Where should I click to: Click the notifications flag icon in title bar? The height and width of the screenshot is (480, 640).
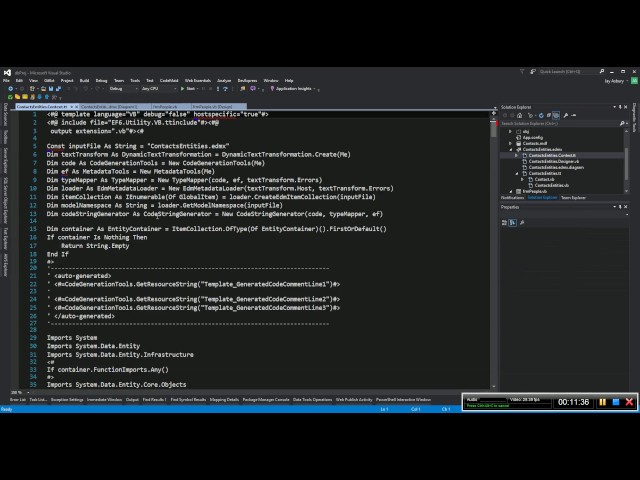coord(533,72)
